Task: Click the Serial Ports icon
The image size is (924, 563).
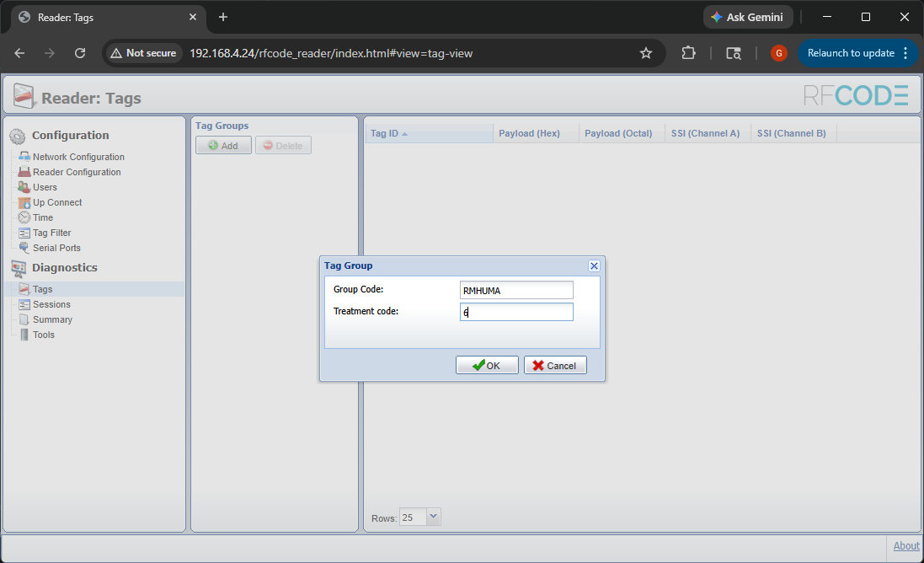Action: coord(24,248)
